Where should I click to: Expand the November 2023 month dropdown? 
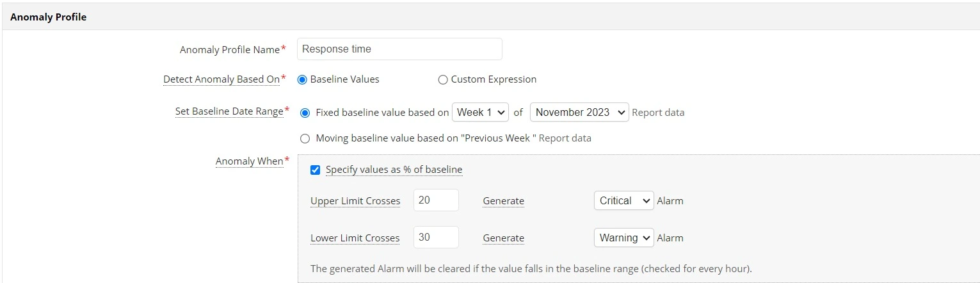click(579, 112)
